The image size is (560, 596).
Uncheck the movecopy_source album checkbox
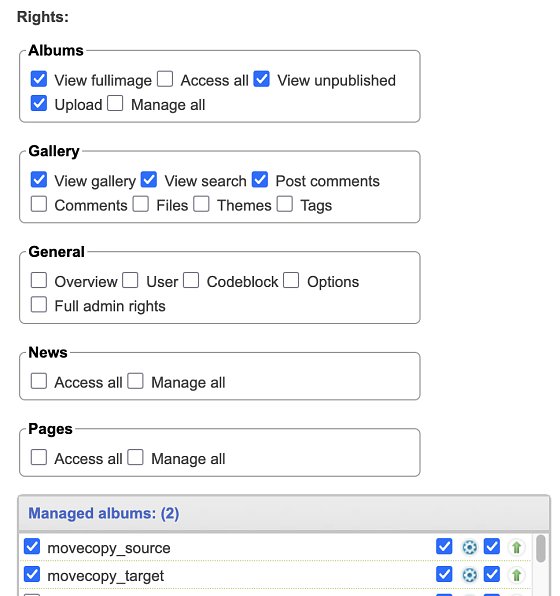(32, 546)
